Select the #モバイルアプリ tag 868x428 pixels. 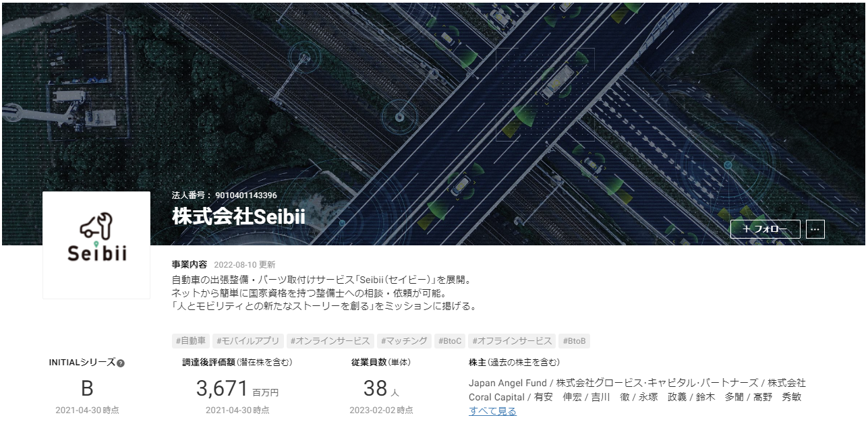point(248,341)
